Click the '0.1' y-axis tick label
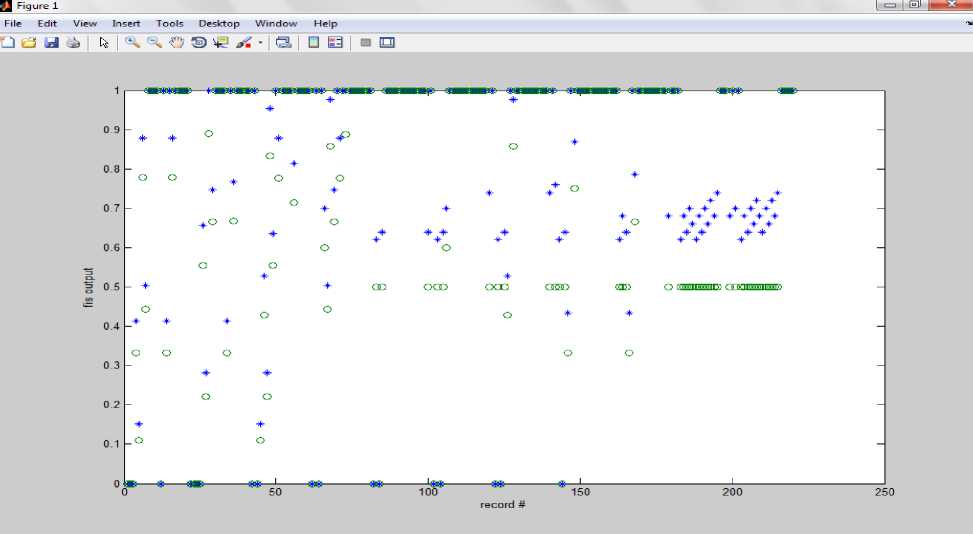 pyautogui.click(x=112, y=444)
